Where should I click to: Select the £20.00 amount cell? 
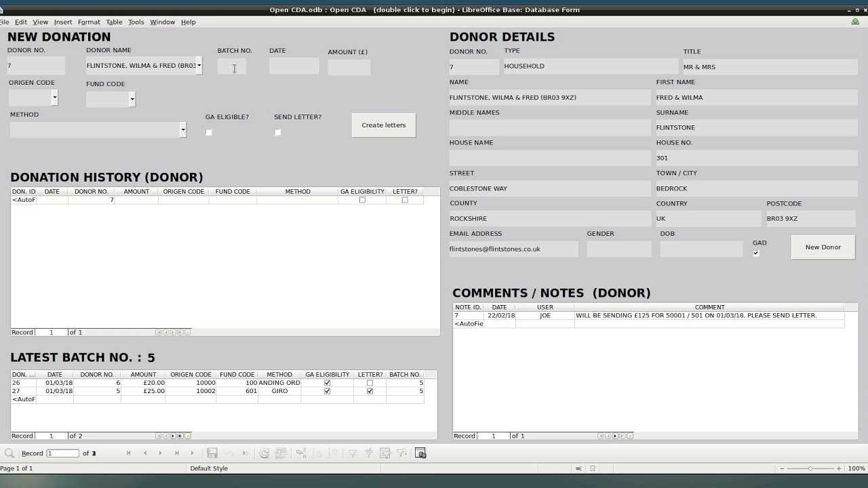[144, 383]
